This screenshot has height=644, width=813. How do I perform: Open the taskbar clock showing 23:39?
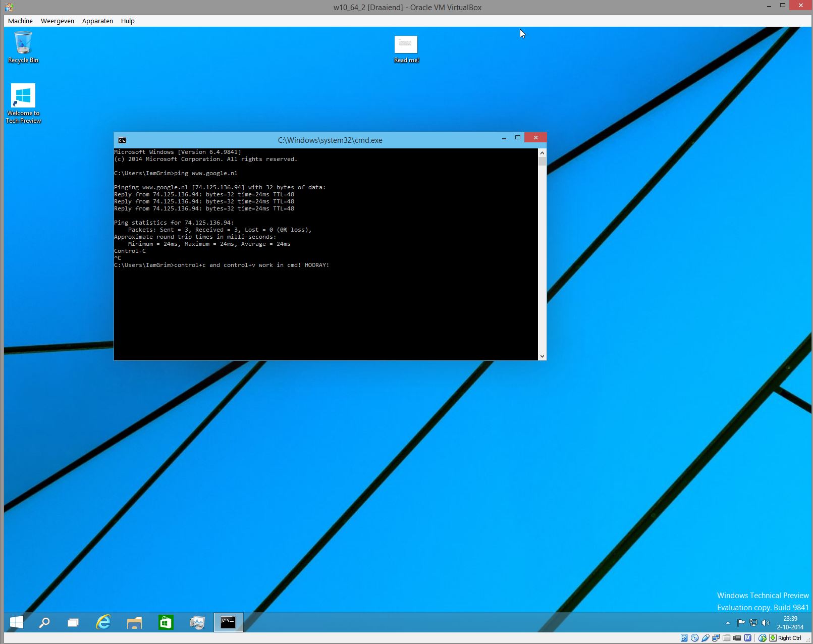coord(790,623)
